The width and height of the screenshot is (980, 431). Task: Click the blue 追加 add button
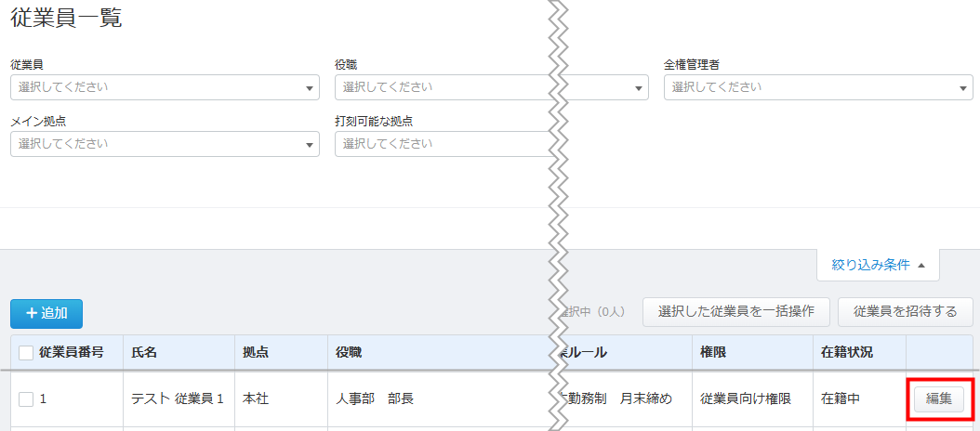click(x=46, y=313)
